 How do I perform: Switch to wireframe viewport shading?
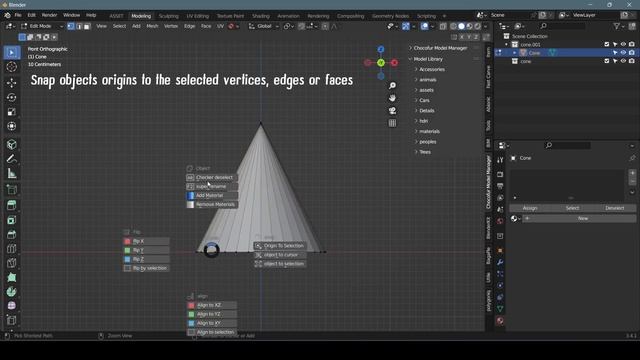coord(453,26)
